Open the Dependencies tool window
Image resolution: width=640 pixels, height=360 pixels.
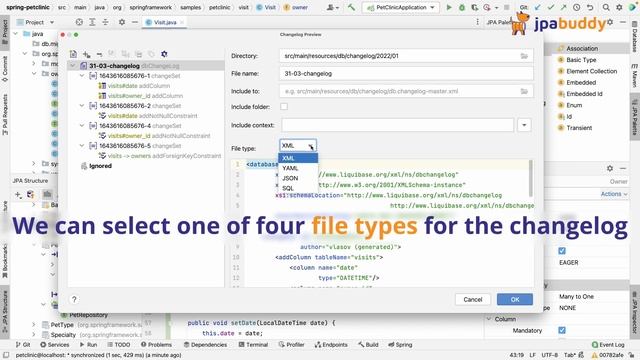click(205, 345)
